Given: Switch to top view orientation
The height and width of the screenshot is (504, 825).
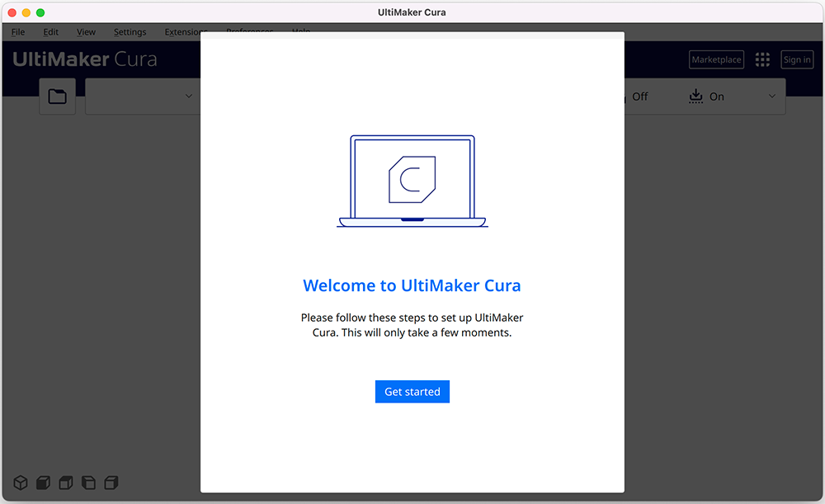Looking at the screenshot, I should point(65,483).
